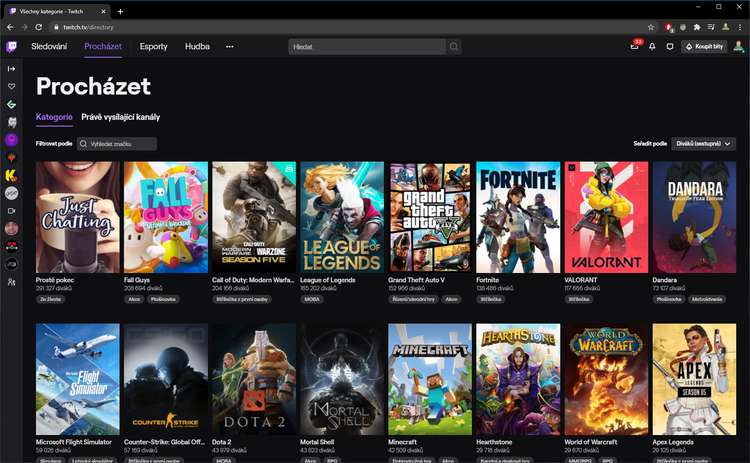Open the Chrome profile avatar
This screenshot has height=463, width=750.
pyautogui.click(x=726, y=27)
